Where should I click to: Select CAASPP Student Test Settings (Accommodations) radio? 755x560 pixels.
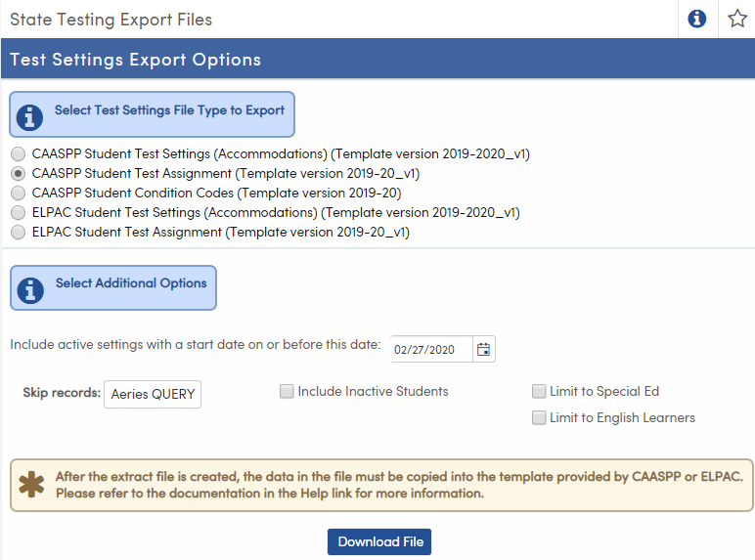coord(19,154)
